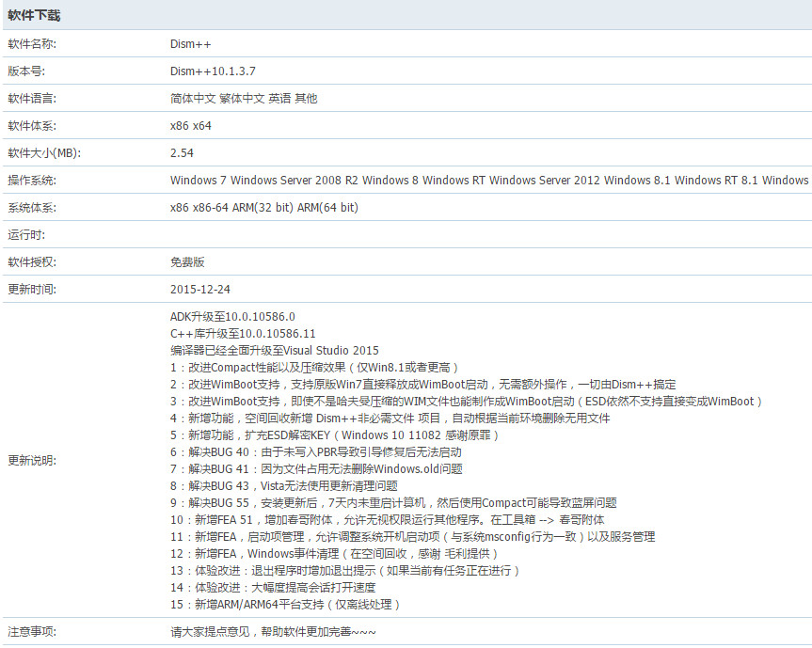The width and height of the screenshot is (812, 648).
Task: Select the 更新说明 label
Action: (x=32, y=461)
